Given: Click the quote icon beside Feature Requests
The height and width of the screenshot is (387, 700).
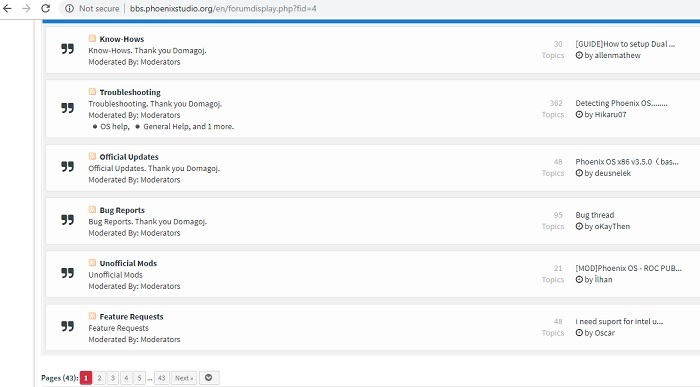Looking at the screenshot, I should (x=67, y=326).
